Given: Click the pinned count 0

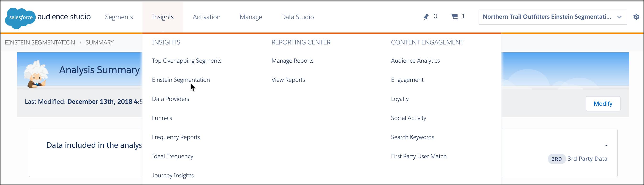Looking at the screenshot, I should coord(435,16).
